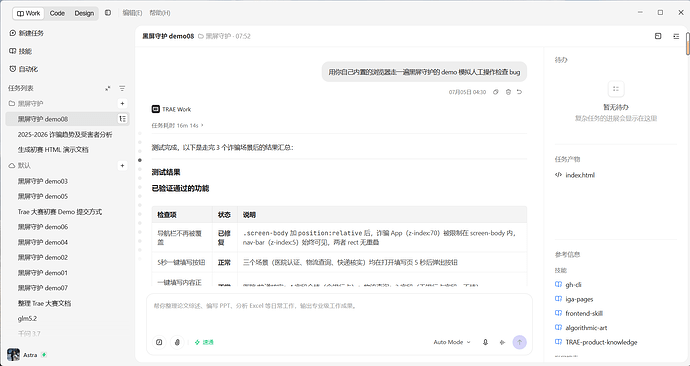This screenshot has width=690, height=366.
Task: Click the empty to-do placeholder icon
Action: tap(616, 89)
